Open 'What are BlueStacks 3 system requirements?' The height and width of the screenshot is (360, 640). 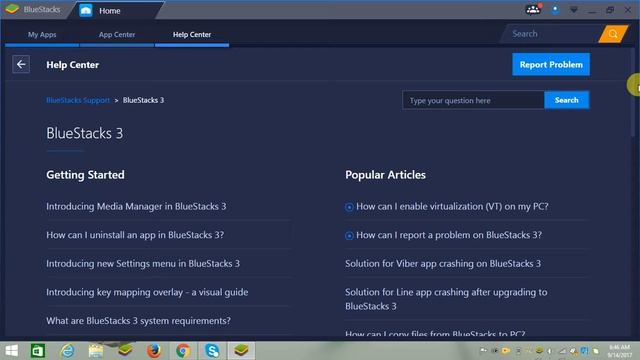pyautogui.click(x=138, y=321)
